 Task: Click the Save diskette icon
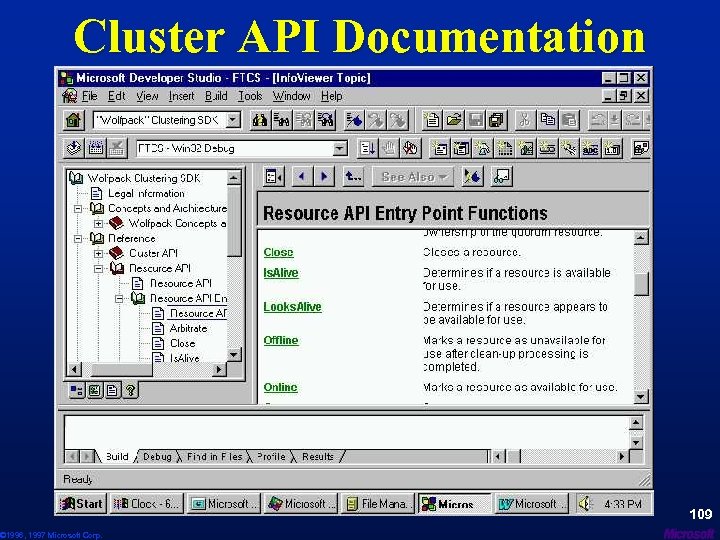pyautogui.click(x=475, y=120)
